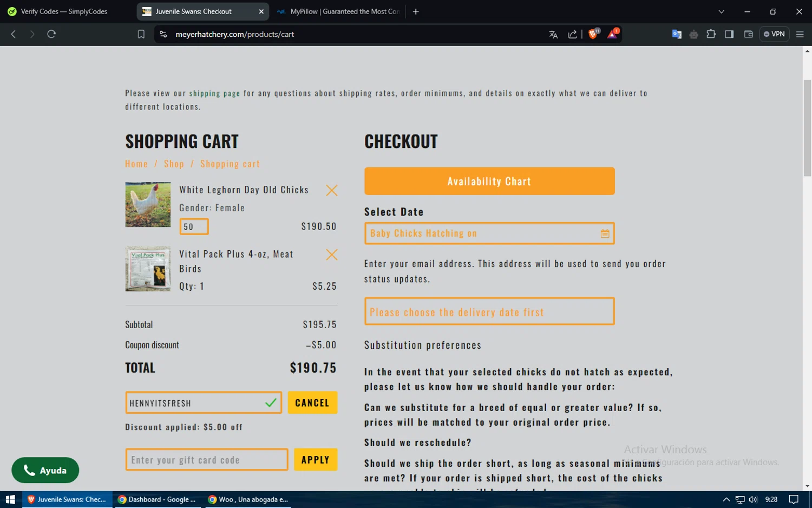This screenshot has height=508, width=812.
Task: Click the volume icon in system tray
Action: coord(753,499)
